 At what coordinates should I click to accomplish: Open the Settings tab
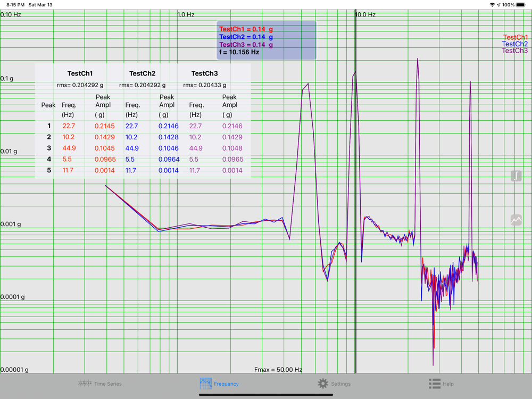coord(334,384)
